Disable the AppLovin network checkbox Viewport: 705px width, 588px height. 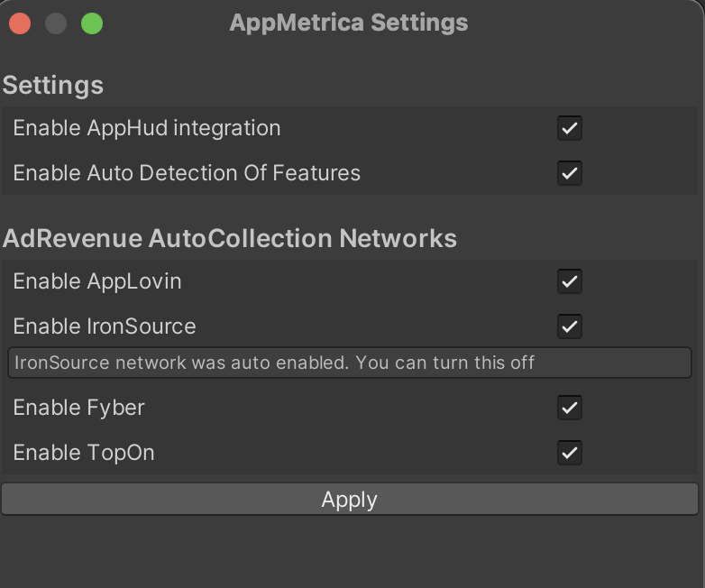coord(569,281)
